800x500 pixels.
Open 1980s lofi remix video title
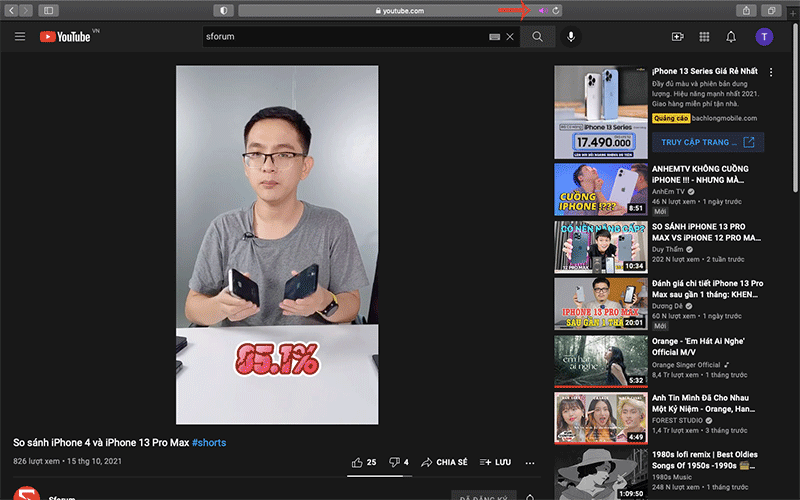[x=705, y=460]
